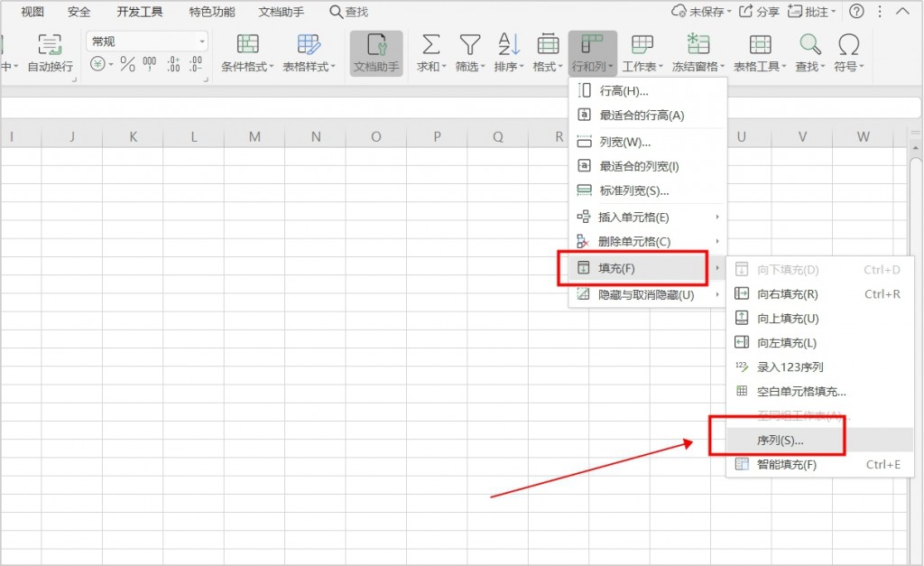This screenshot has width=924, height=566.
Task: Expand the 排序 dropdown arrow
Action: tap(522, 67)
